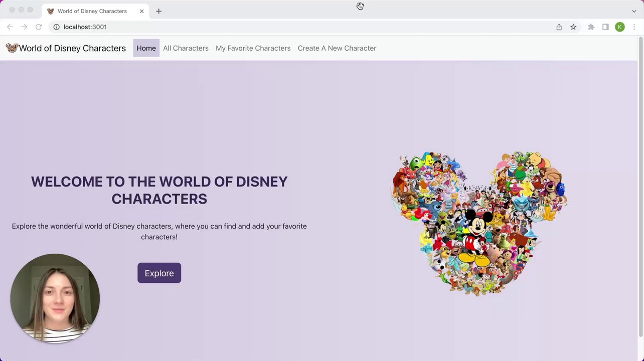Open the All Characters page
This screenshot has height=361, width=644.
pyautogui.click(x=186, y=48)
